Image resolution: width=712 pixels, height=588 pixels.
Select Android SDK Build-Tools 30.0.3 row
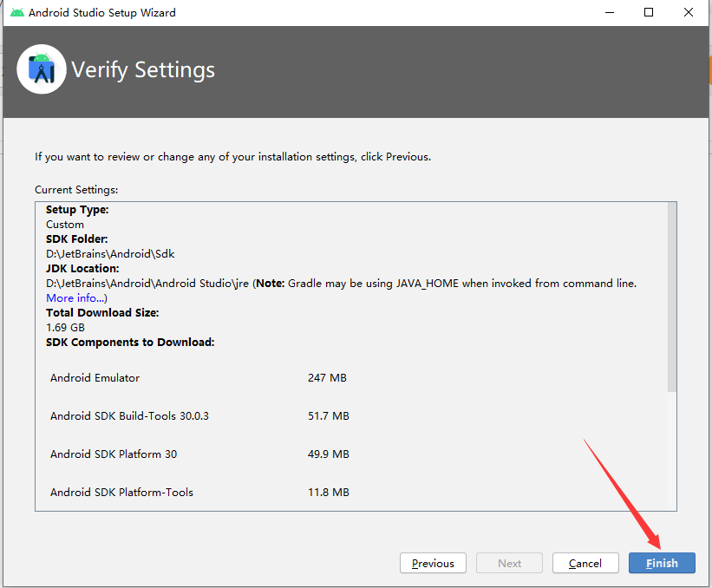(x=199, y=416)
